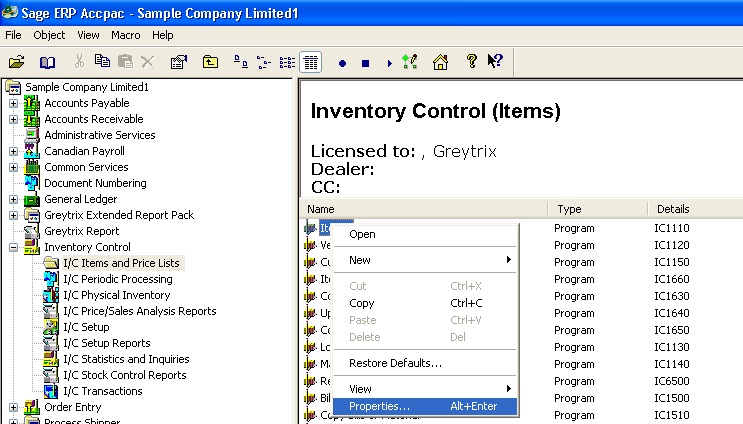This screenshot has height=424, width=743.
Task: Click the Up one level folder icon
Action: click(x=210, y=62)
